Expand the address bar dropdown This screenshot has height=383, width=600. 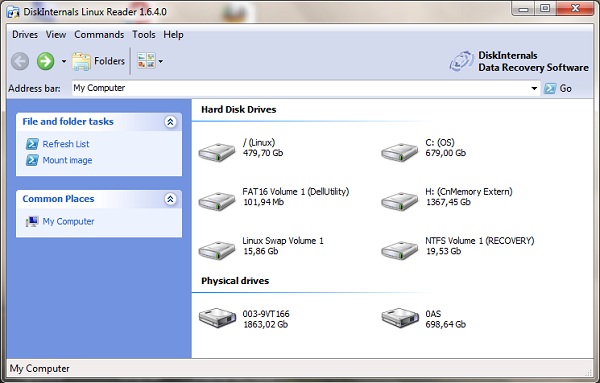pos(534,88)
